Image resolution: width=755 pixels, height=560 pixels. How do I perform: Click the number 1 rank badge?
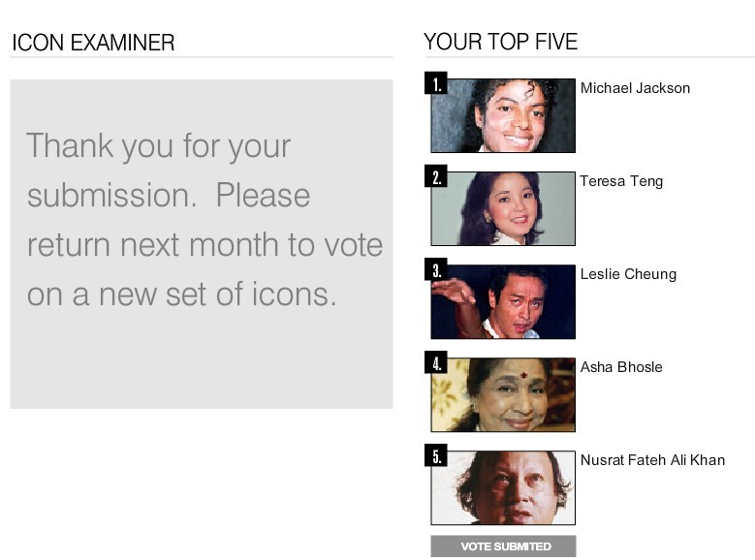[436, 83]
